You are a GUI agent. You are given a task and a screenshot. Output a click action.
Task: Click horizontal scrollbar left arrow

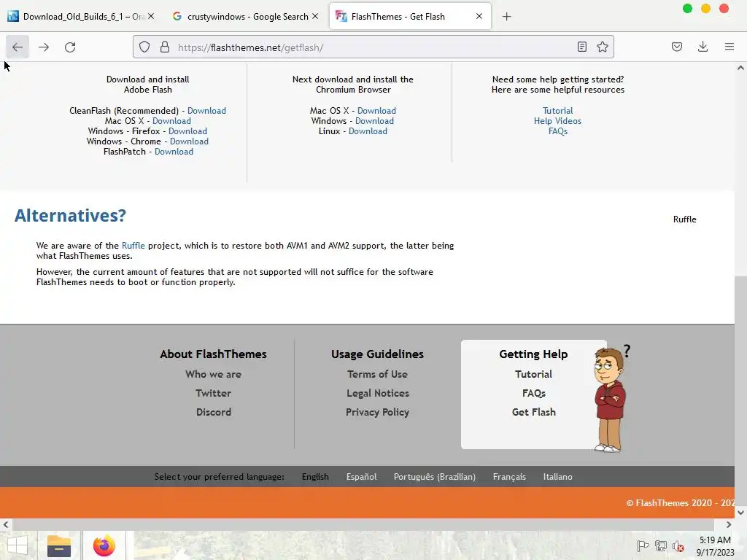coord(5,525)
